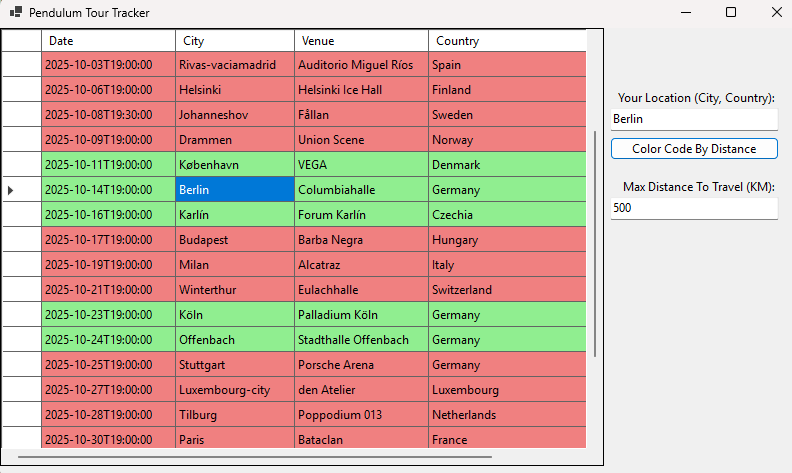Click the Pendulum Tour Tracker app icon
The image size is (792, 473).
pyautogui.click(x=16, y=12)
